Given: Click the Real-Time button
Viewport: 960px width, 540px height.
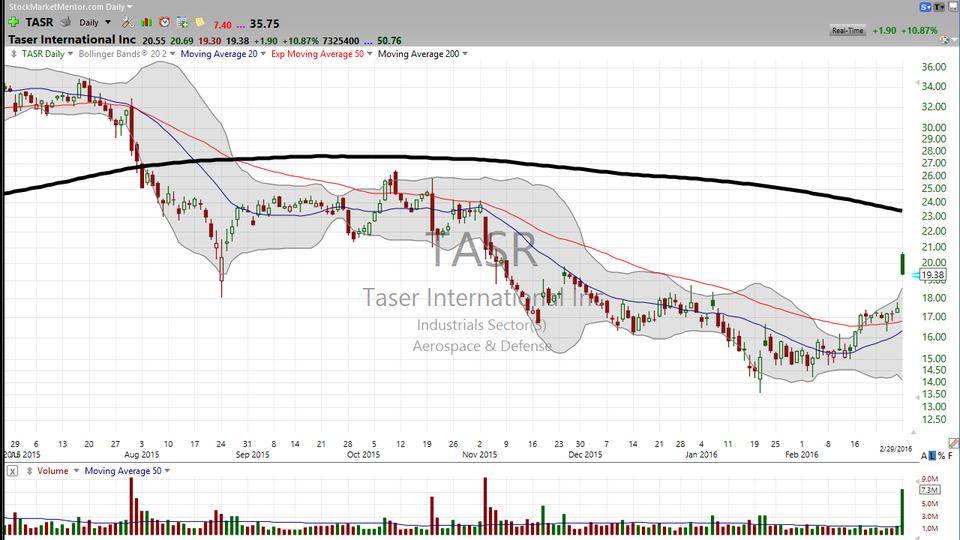Looking at the screenshot, I should tap(847, 30).
